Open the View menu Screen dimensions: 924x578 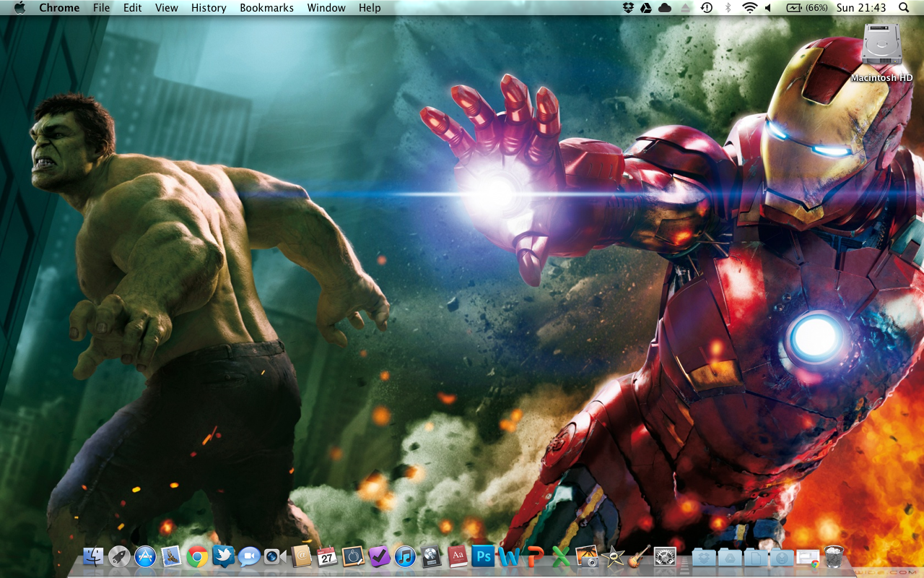(167, 8)
